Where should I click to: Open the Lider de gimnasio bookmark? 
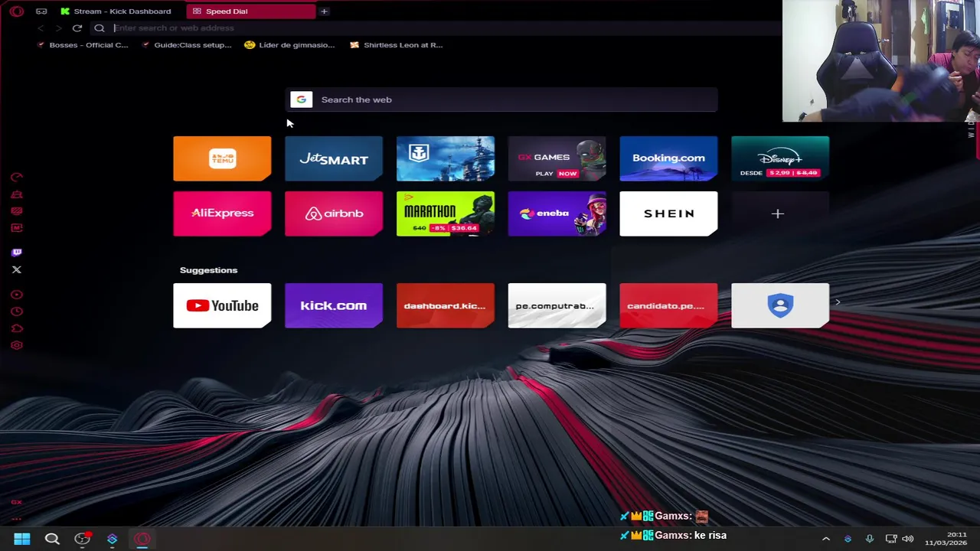(289, 45)
